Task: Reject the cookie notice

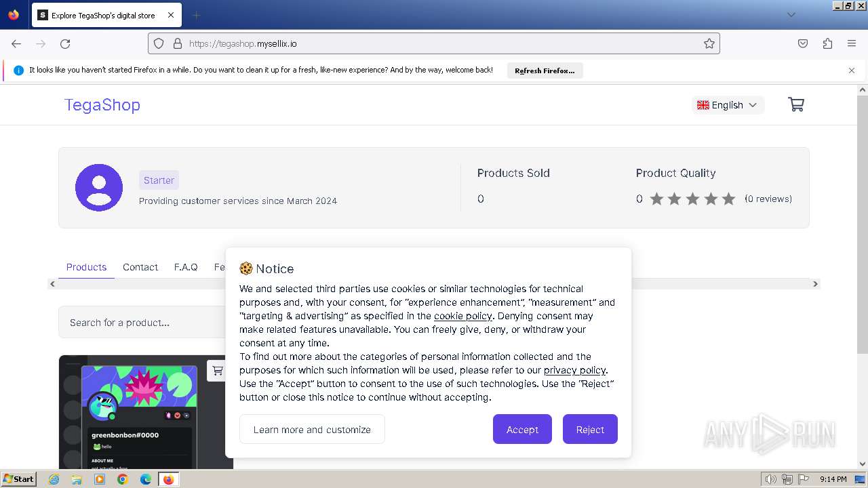Action: coord(590,429)
